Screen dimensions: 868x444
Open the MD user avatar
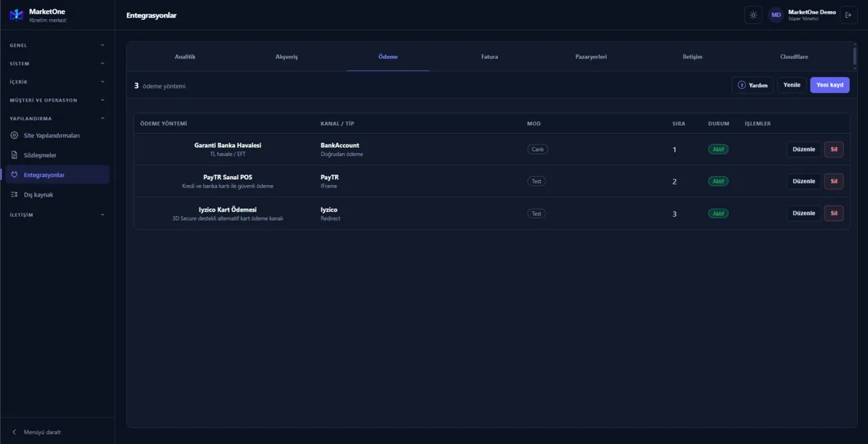click(776, 15)
